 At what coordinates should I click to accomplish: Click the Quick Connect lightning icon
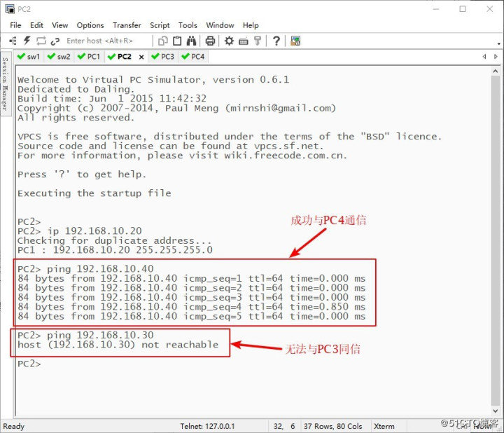(x=27, y=41)
